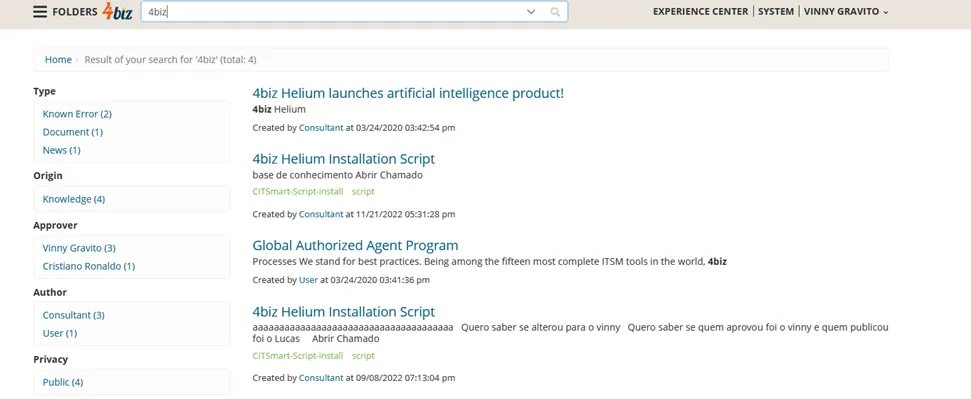This screenshot has width=971, height=399.
Task: Filter by approver Cristiano Ronaldo (1)
Action: [89, 266]
